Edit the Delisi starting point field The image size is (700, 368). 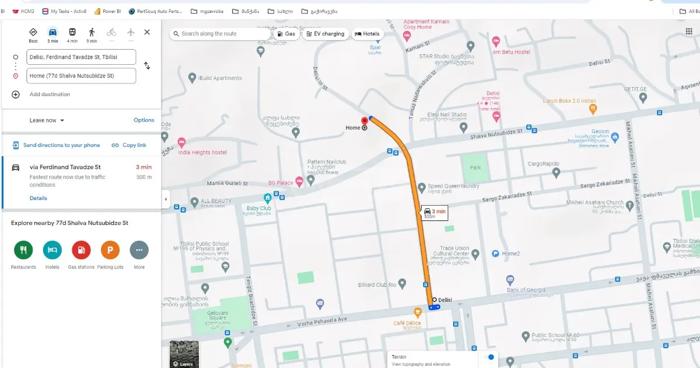pos(81,57)
